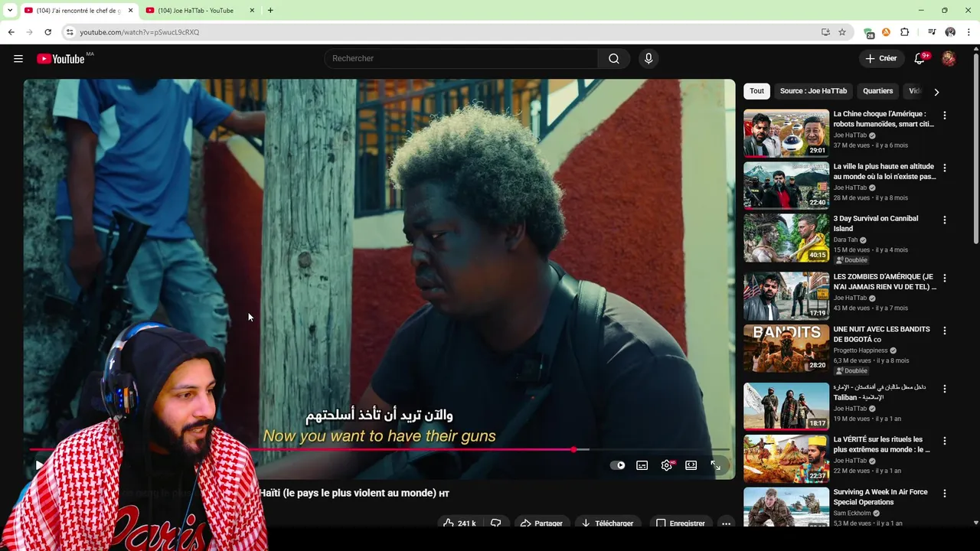Image resolution: width=980 pixels, height=551 pixels.
Task: Open La Chine choque l'Amérique thumbnail
Action: 786,133
